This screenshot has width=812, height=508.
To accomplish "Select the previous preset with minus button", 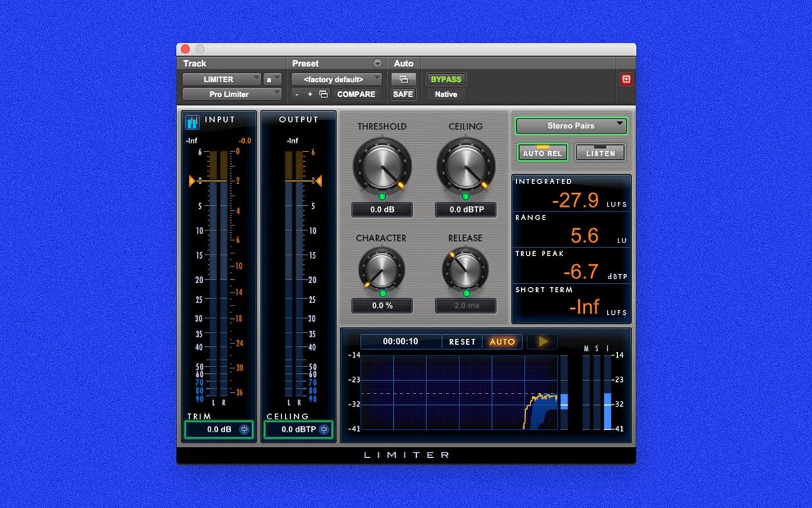I will 297,94.
